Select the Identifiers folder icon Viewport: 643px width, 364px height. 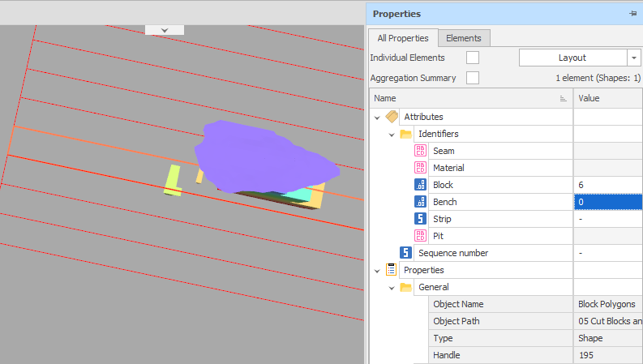point(405,134)
